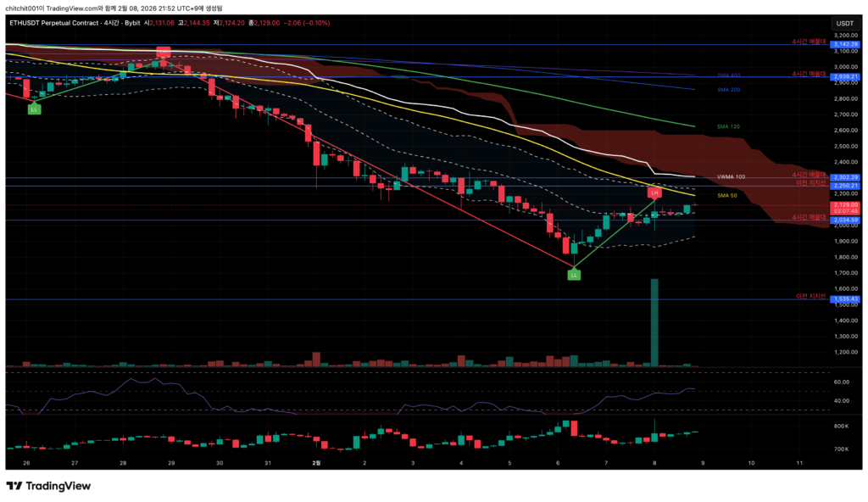Click the red marker at the Jan 29 peak
868x502 pixels.
(163, 53)
